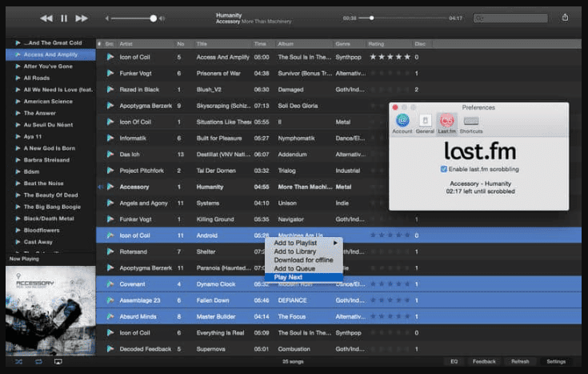588x374 pixels.
Task: Sort by Genre column header
Action: point(350,44)
